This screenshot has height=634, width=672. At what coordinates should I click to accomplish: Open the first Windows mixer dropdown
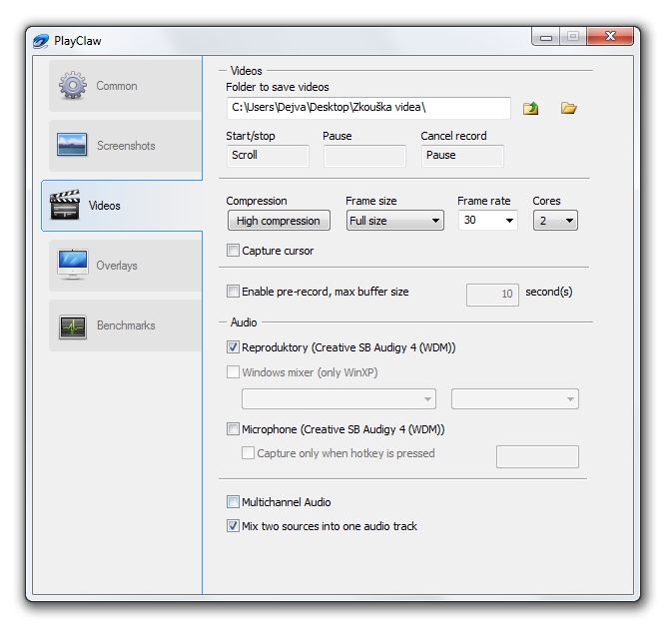coord(338,399)
